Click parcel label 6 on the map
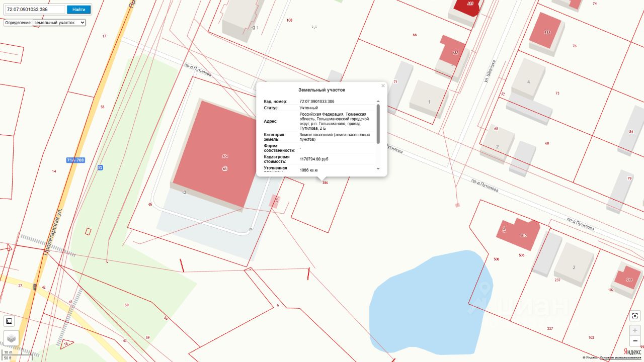The width and height of the screenshot is (644, 362). [277, 305]
